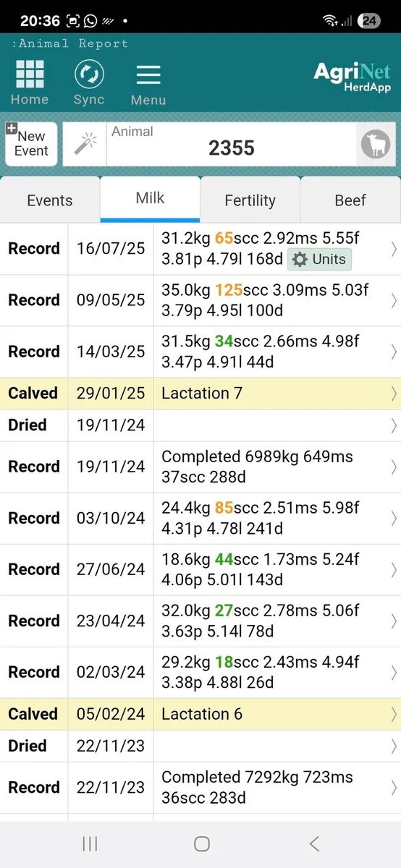This screenshot has height=868, width=401.
Task: Tap the Sync circular arrows icon
Action: [x=89, y=75]
